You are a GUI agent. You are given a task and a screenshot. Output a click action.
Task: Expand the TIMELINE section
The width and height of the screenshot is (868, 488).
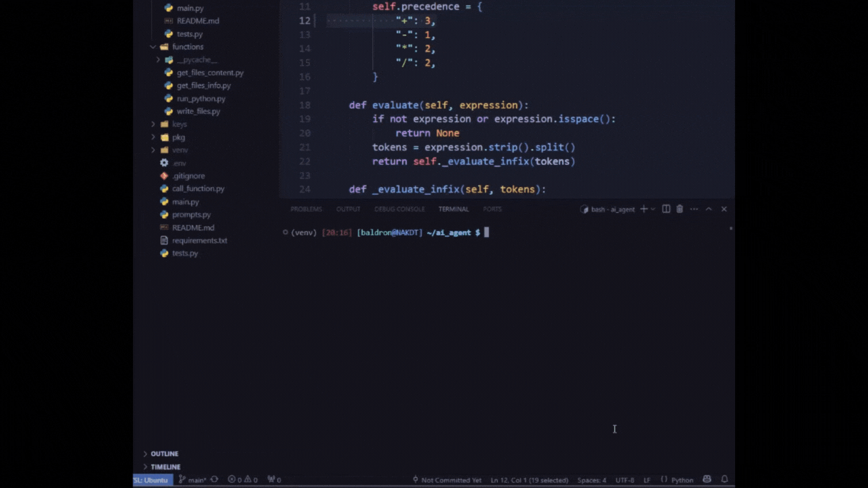pyautogui.click(x=165, y=467)
